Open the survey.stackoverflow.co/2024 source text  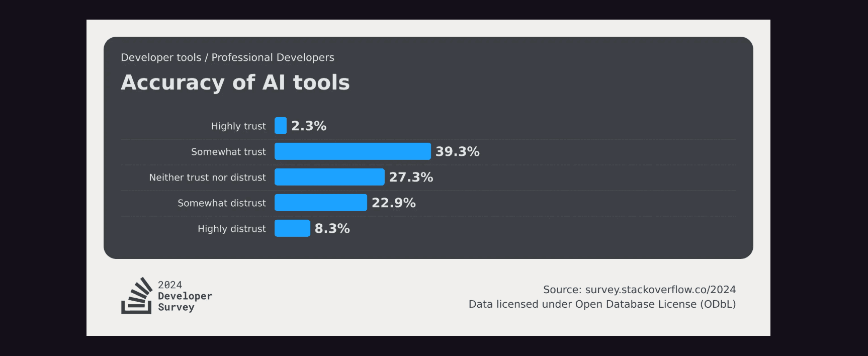(x=660, y=290)
